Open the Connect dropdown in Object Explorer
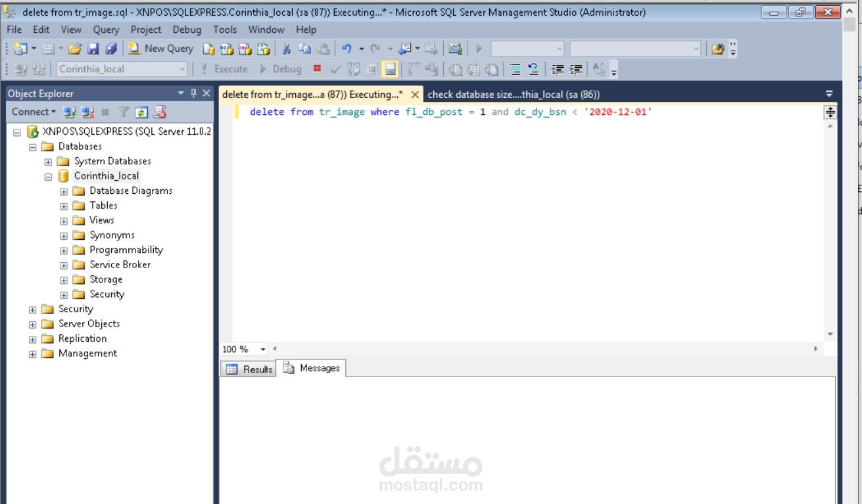862x504 pixels. [x=34, y=112]
